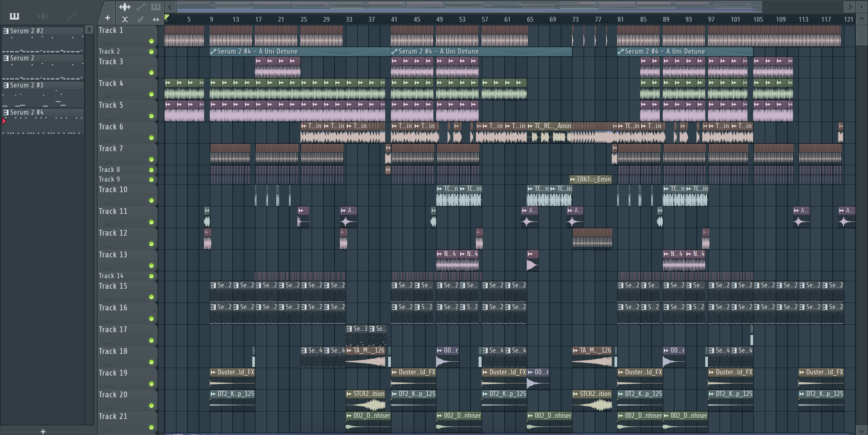
Task: Click the vertical scrollbar thumb on the right
Action: pyautogui.click(x=862, y=35)
